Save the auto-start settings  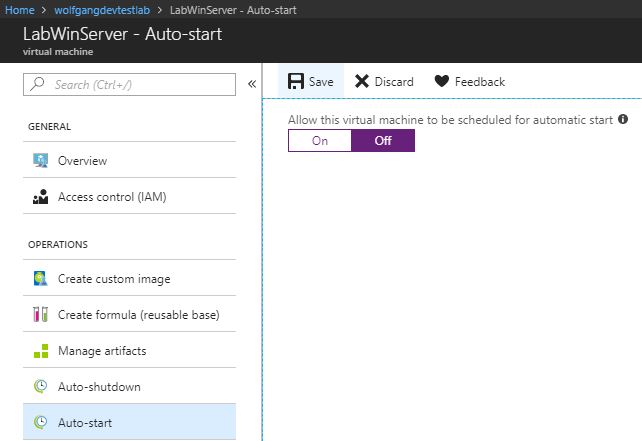click(x=311, y=81)
